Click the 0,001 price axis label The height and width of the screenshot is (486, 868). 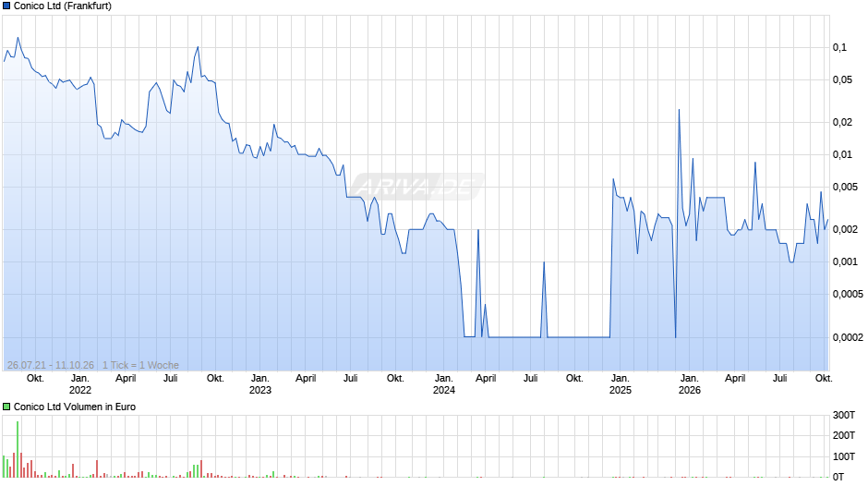tap(845, 262)
